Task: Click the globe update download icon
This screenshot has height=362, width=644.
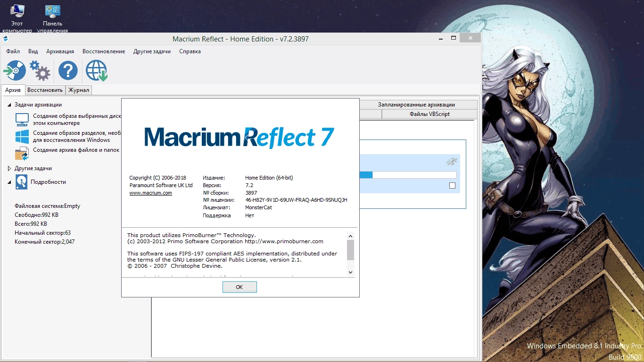Action: [97, 71]
